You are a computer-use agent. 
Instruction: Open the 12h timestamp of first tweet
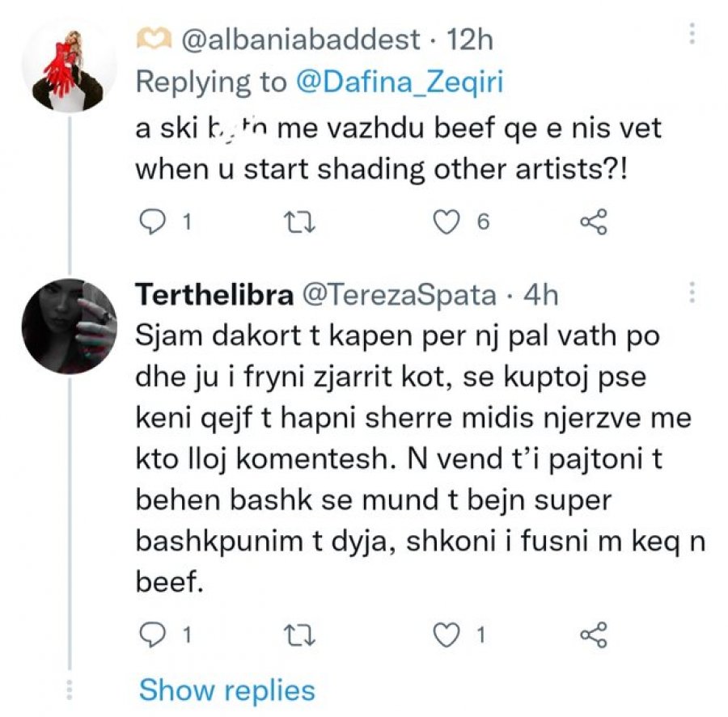pos(470,40)
